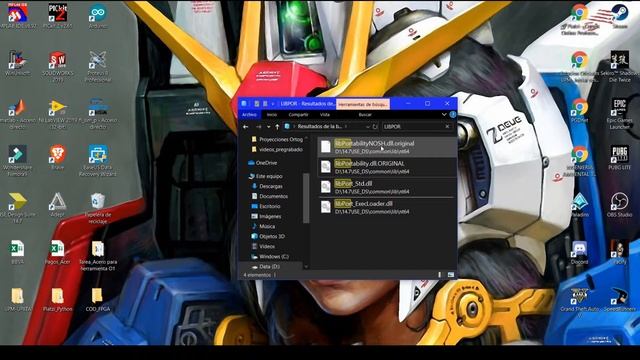Image resolution: width=640 pixels, height=360 pixels.
Task: Open the NI LabVIEW 2019 shortcut
Action: pyautogui.click(x=58, y=114)
